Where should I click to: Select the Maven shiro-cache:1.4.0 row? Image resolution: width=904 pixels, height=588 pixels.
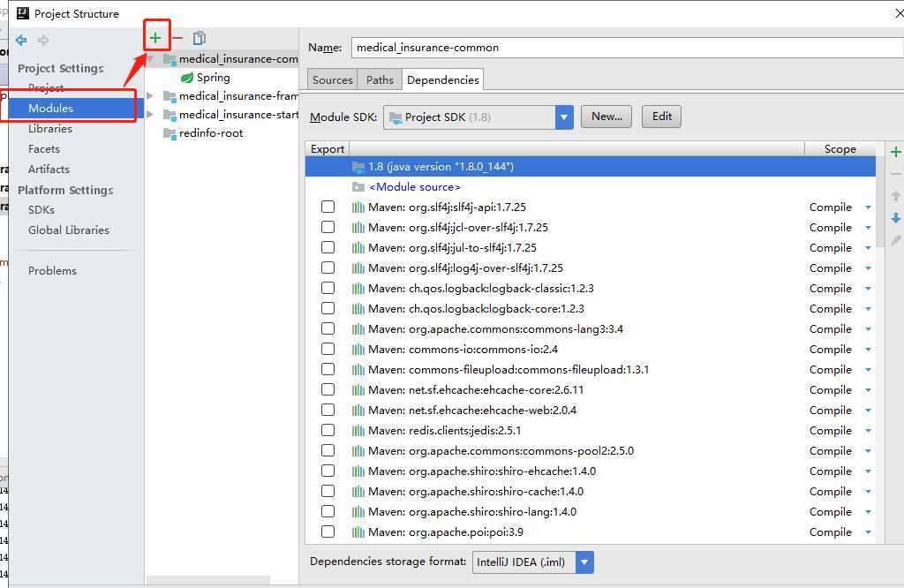591,491
